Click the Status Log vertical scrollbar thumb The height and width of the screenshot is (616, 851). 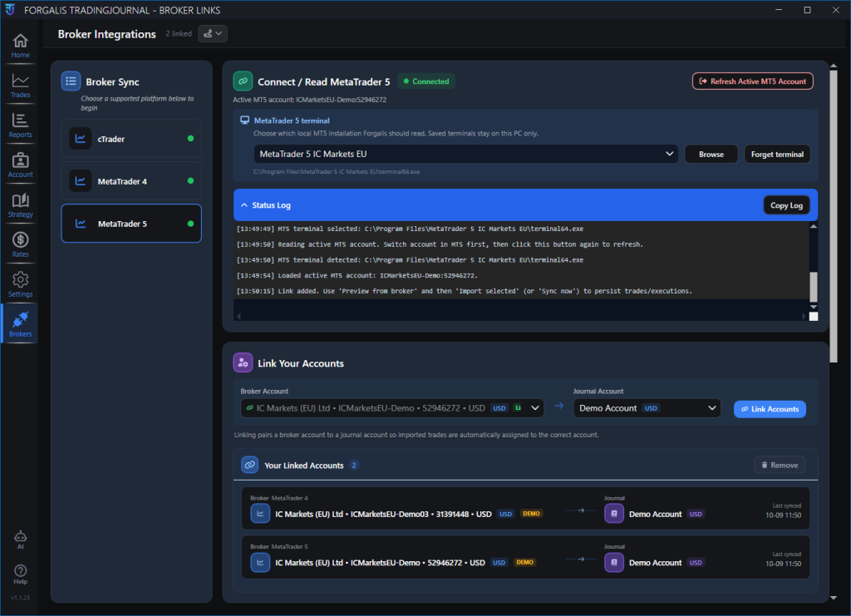[x=813, y=287]
